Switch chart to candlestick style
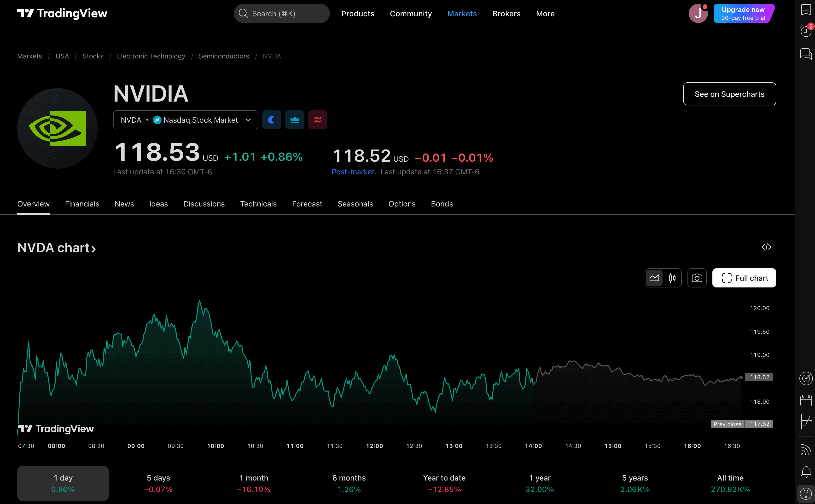The width and height of the screenshot is (815, 504). coord(672,278)
